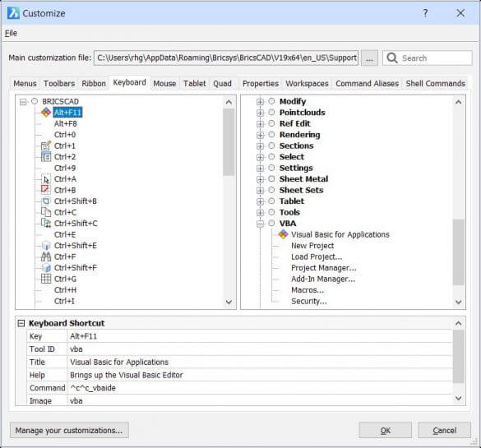The height and width of the screenshot is (448, 481).
Task: Click the Command value ^c^c_vbaide
Action: click(93, 388)
